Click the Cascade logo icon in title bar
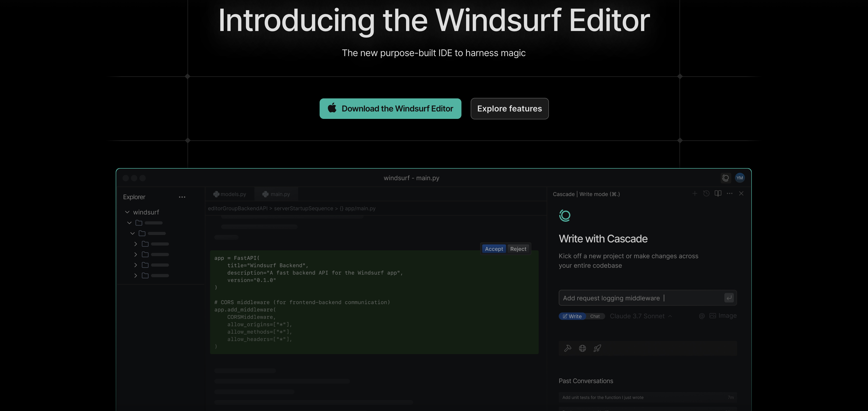The width and height of the screenshot is (868, 411). click(x=725, y=178)
